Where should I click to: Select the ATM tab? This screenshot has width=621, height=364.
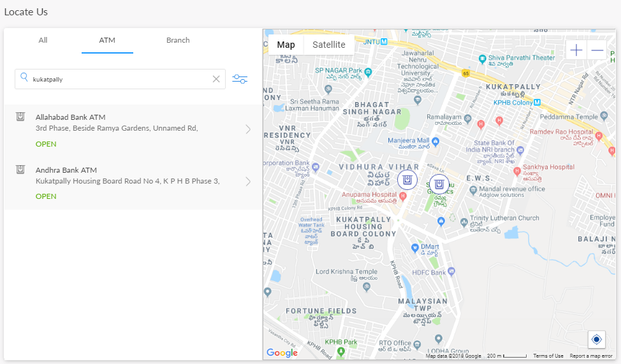[x=107, y=40]
